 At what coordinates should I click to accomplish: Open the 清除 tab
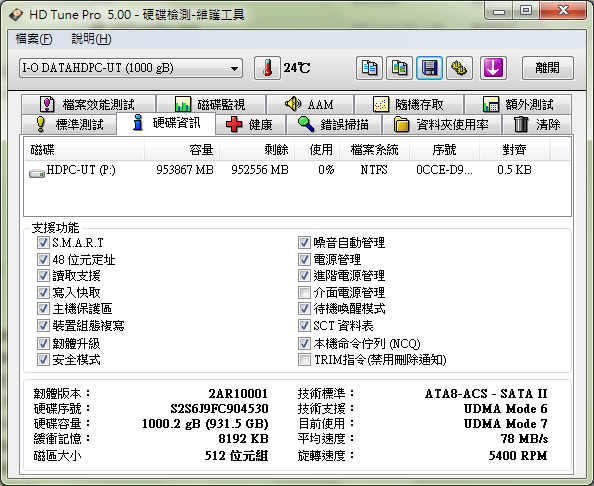(537, 124)
